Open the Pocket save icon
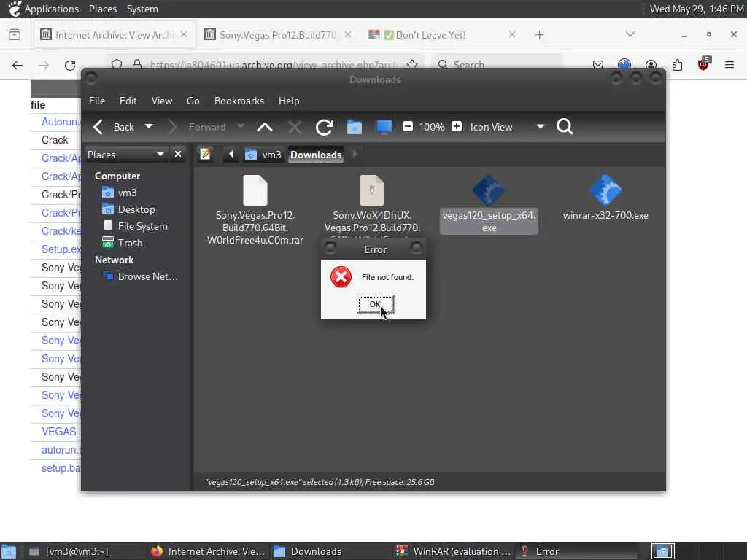The width and height of the screenshot is (747, 560). tap(598, 65)
